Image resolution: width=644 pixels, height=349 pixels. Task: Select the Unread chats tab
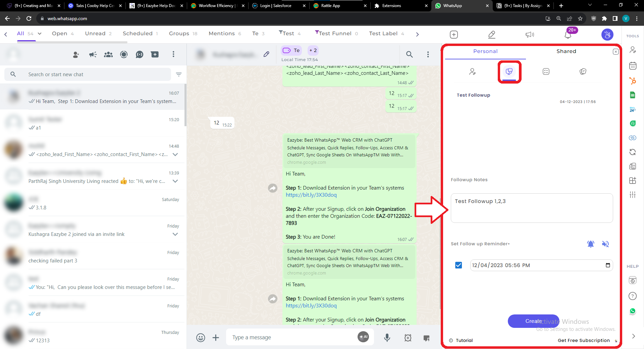tap(98, 34)
